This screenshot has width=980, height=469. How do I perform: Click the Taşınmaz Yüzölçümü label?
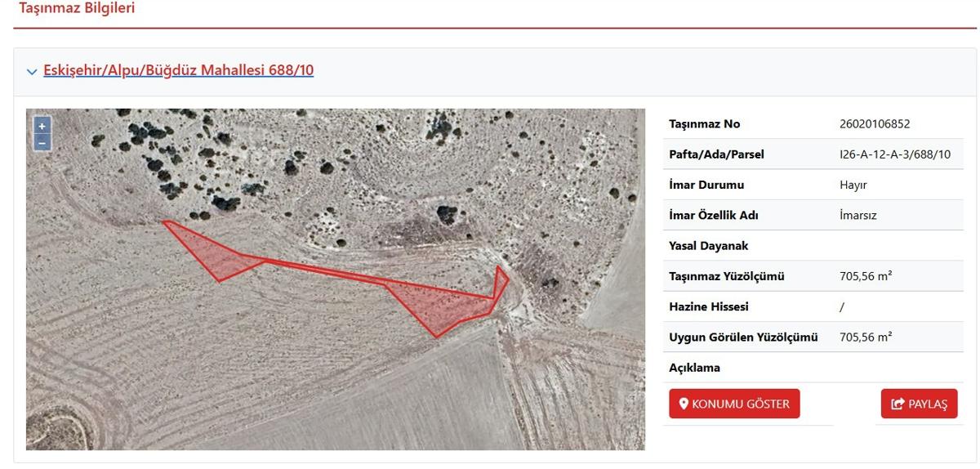click(x=726, y=276)
